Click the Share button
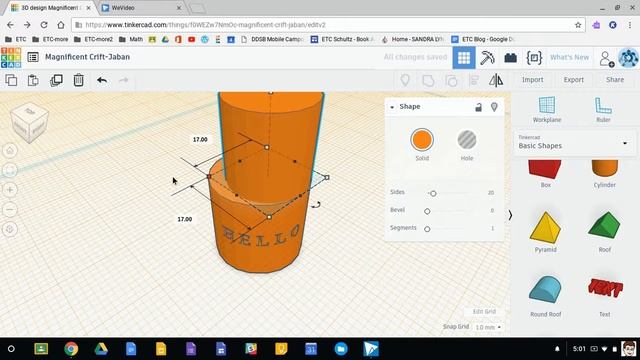This screenshot has height=360, width=640. [x=615, y=80]
